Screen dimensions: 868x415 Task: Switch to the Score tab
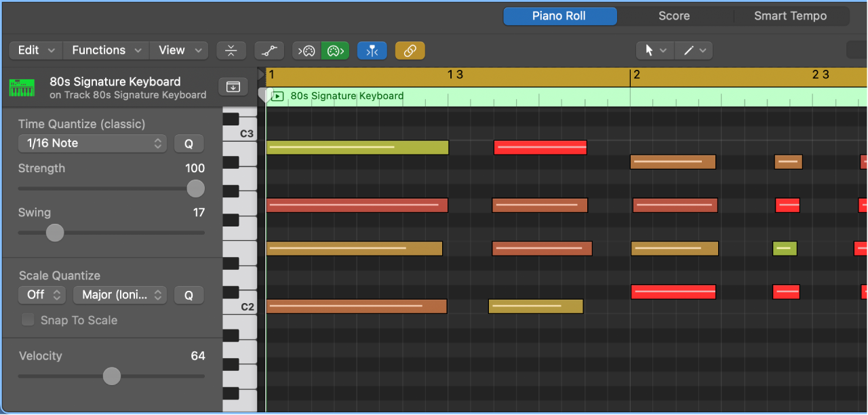674,16
